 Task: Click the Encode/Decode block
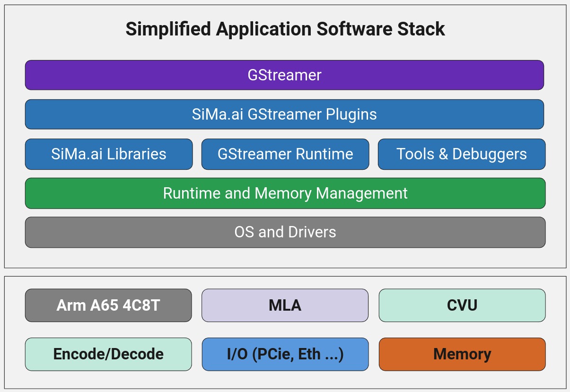click(x=108, y=354)
